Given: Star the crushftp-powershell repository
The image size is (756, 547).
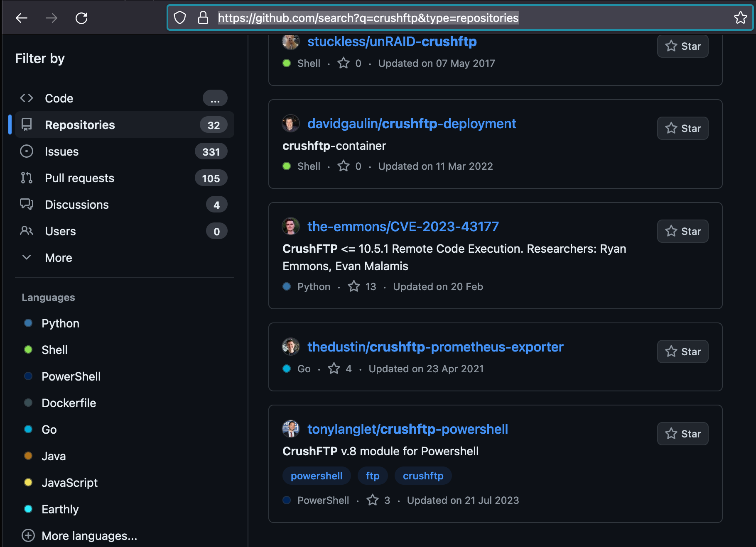Looking at the screenshot, I should pos(682,434).
